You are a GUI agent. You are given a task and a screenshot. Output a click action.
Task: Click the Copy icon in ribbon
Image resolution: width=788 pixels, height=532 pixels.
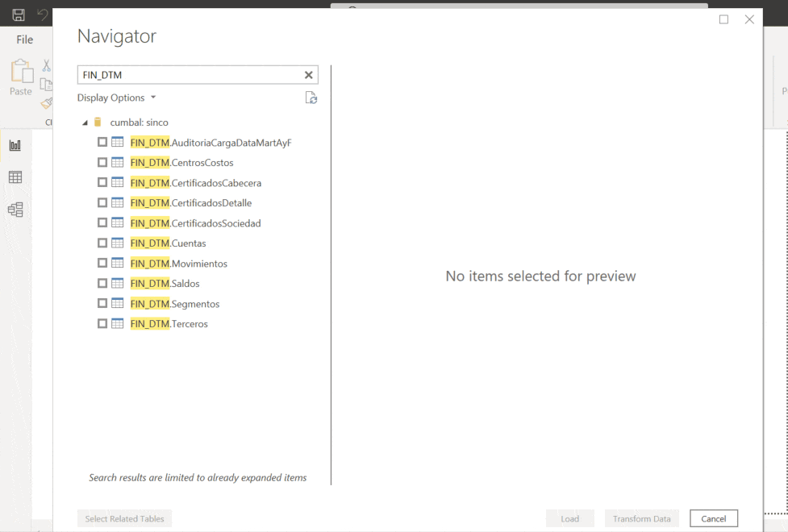[46, 85]
